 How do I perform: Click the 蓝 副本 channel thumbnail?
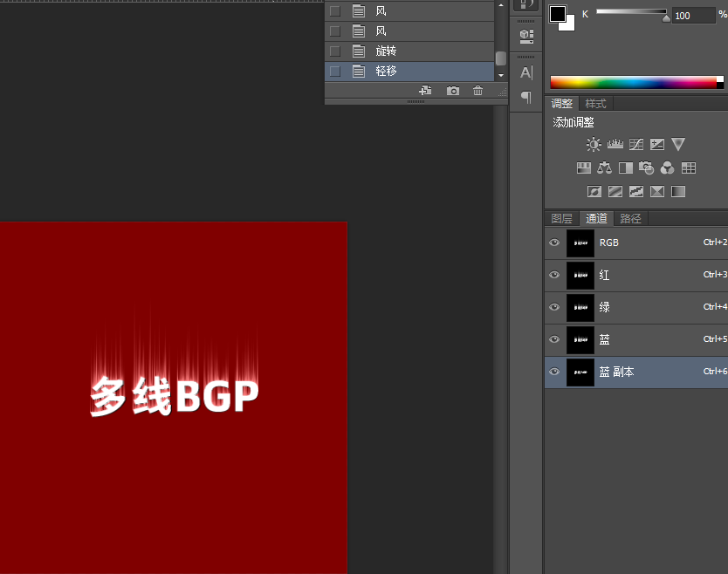point(580,372)
